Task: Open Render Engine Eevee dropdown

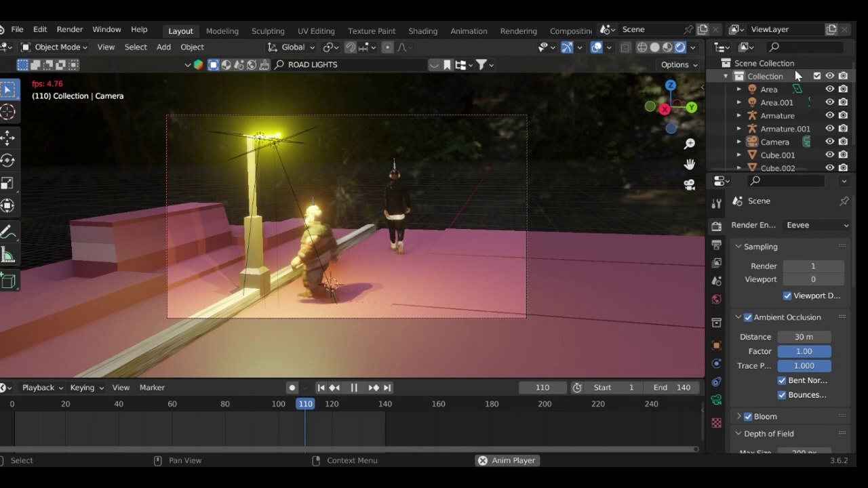Action: (816, 225)
